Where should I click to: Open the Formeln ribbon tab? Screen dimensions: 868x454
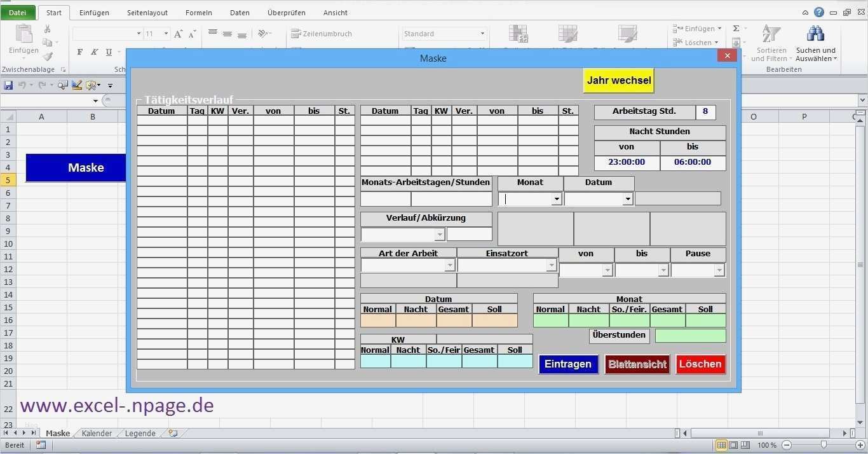click(198, 12)
